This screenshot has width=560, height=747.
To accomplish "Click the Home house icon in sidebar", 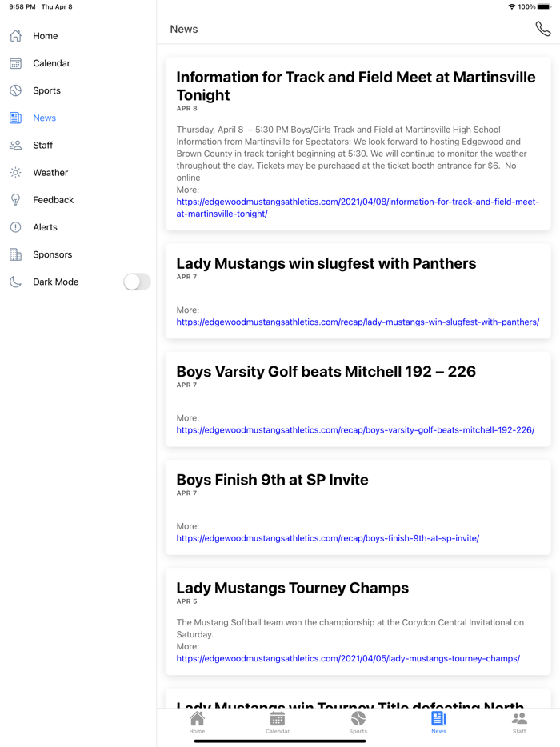I will point(16,36).
